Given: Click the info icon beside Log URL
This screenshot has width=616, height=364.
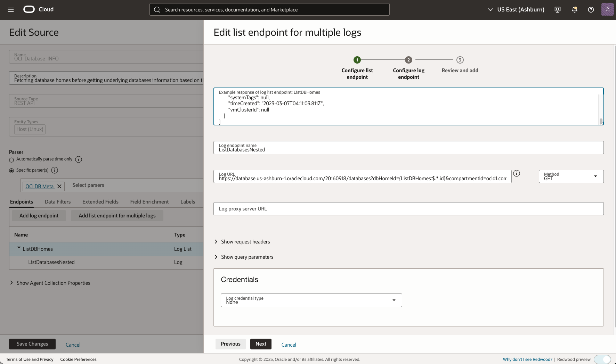Looking at the screenshot, I should pos(517,173).
